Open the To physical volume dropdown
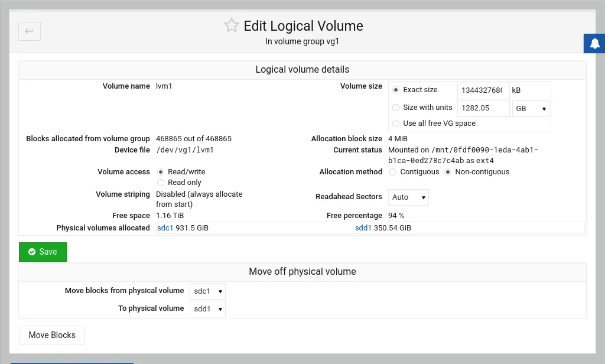Viewport: 605px width, 364px height. (207, 309)
